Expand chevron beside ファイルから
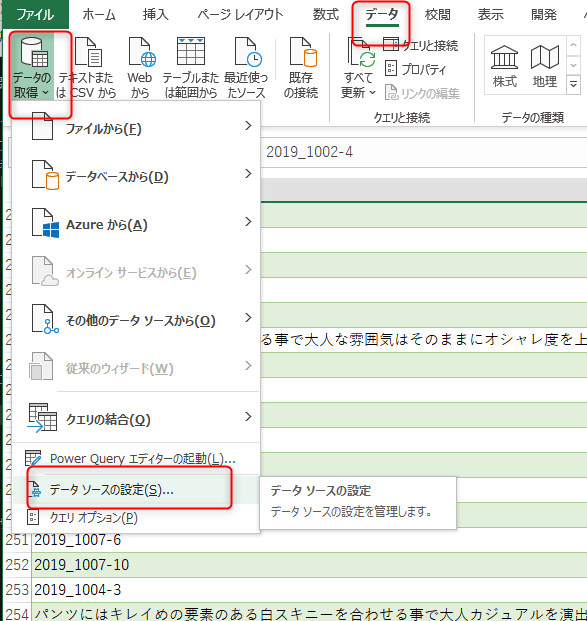This screenshot has width=587, height=621. [248, 126]
